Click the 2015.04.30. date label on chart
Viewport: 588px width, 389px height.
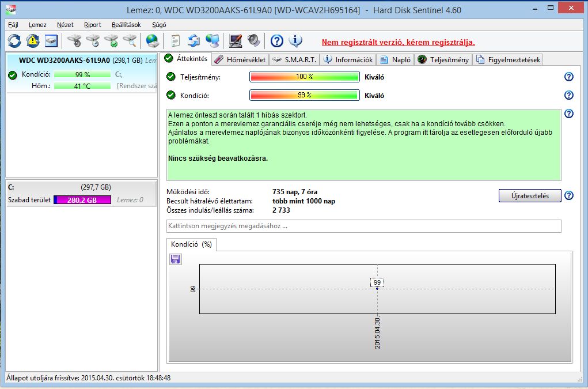coord(377,333)
